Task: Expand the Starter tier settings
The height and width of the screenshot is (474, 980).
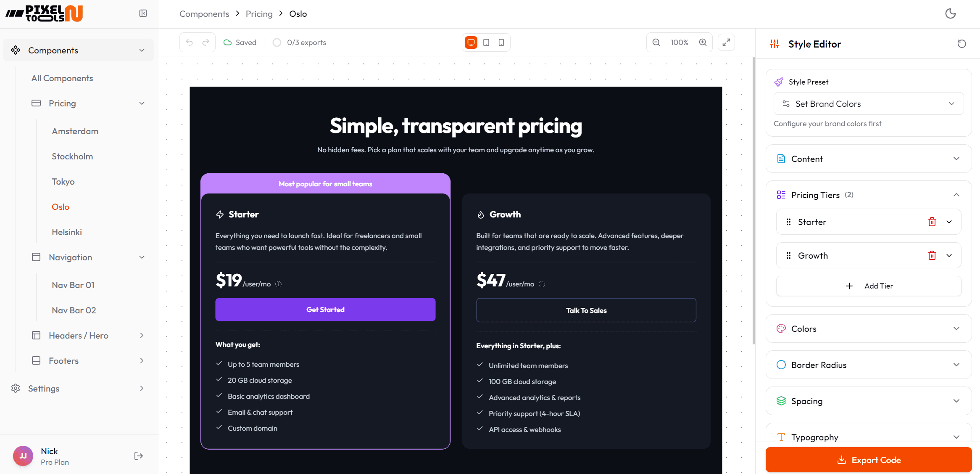Action: pyautogui.click(x=949, y=222)
